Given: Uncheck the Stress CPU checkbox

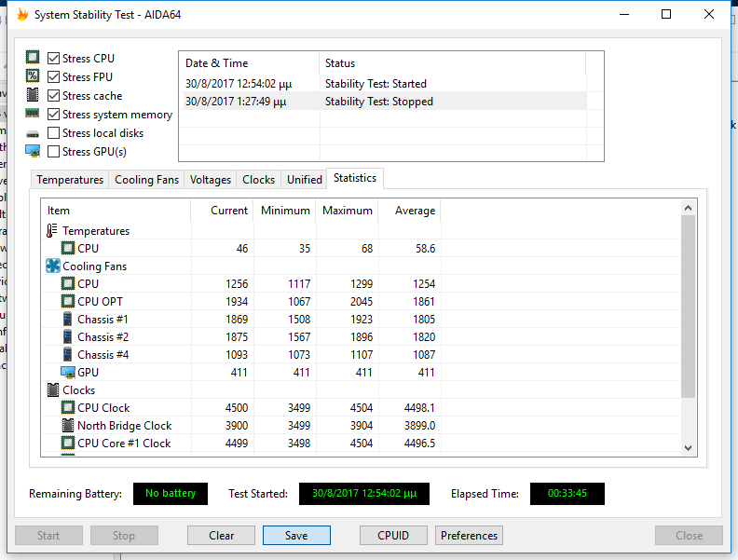Looking at the screenshot, I should tap(54, 59).
